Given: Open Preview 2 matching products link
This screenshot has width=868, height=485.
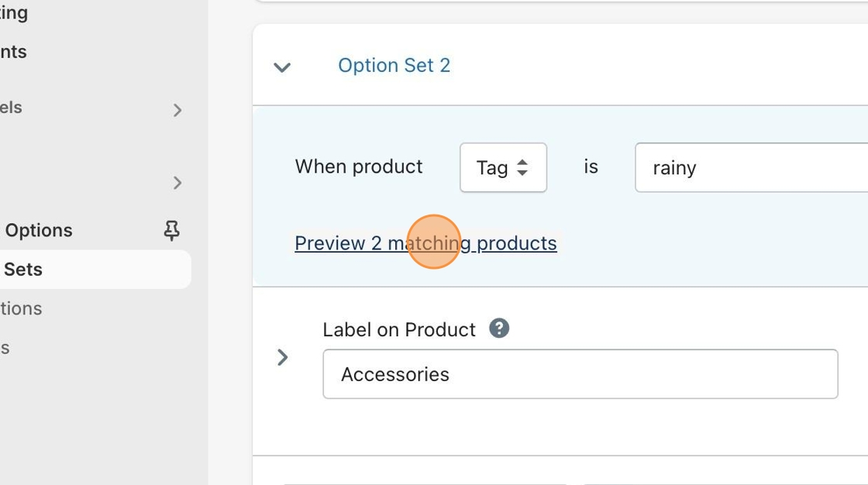Looking at the screenshot, I should pos(425,243).
